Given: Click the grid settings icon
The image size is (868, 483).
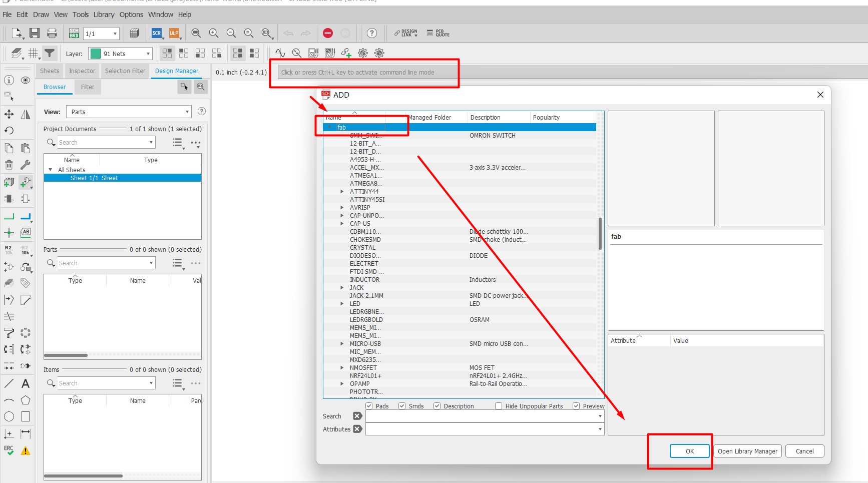Looking at the screenshot, I should pyautogui.click(x=33, y=53).
